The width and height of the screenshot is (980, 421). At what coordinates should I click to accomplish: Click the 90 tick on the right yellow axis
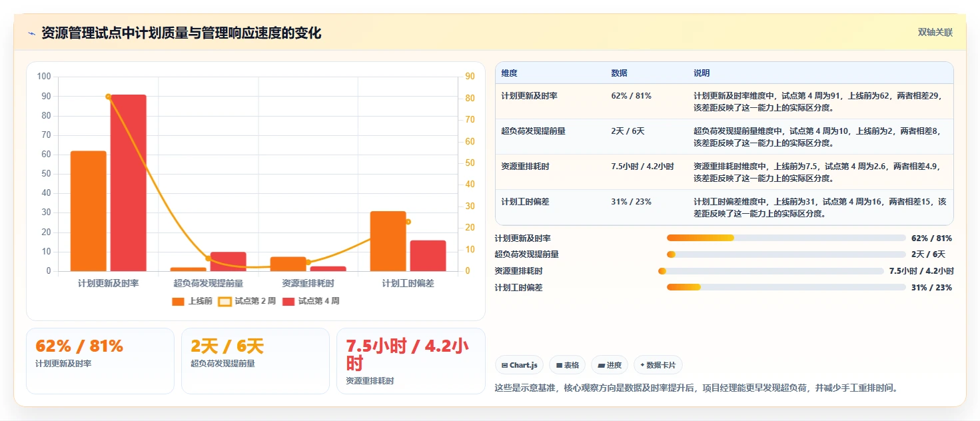pyautogui.click(x=470, y=77)
